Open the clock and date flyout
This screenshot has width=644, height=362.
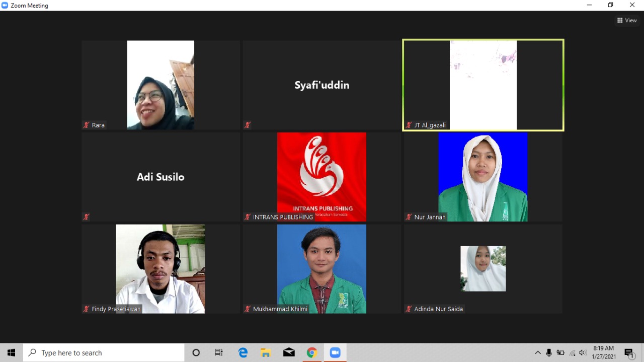point(604,352)
